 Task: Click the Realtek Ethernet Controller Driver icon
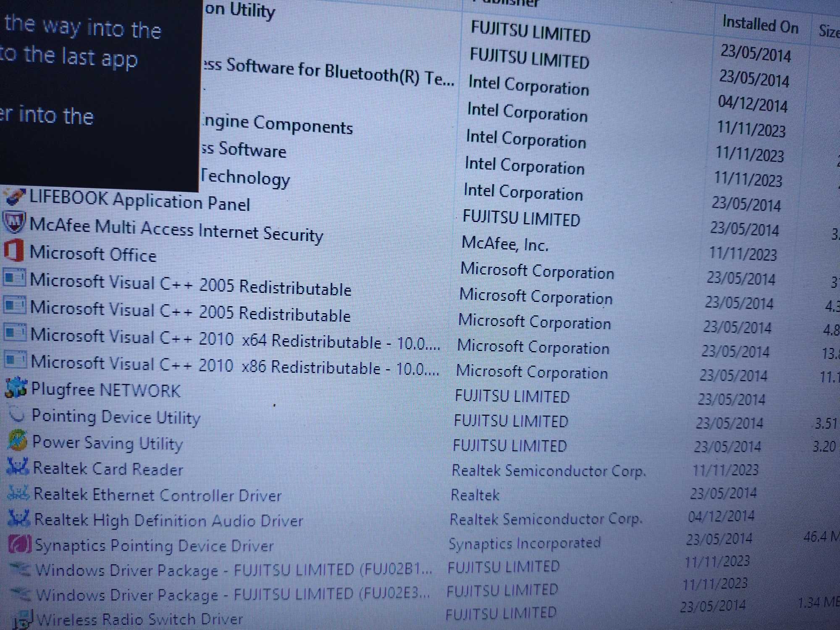point(18,492)
